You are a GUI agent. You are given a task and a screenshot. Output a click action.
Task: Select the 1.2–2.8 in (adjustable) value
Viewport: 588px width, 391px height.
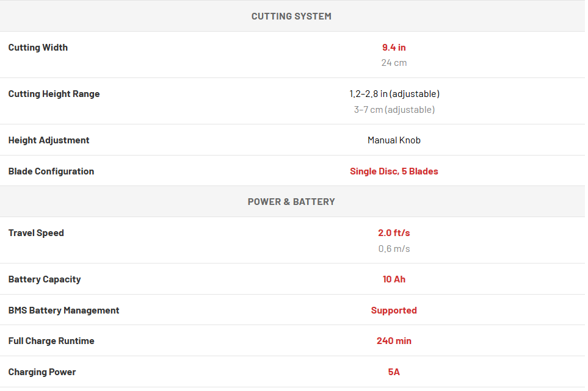tap(394, 94)
